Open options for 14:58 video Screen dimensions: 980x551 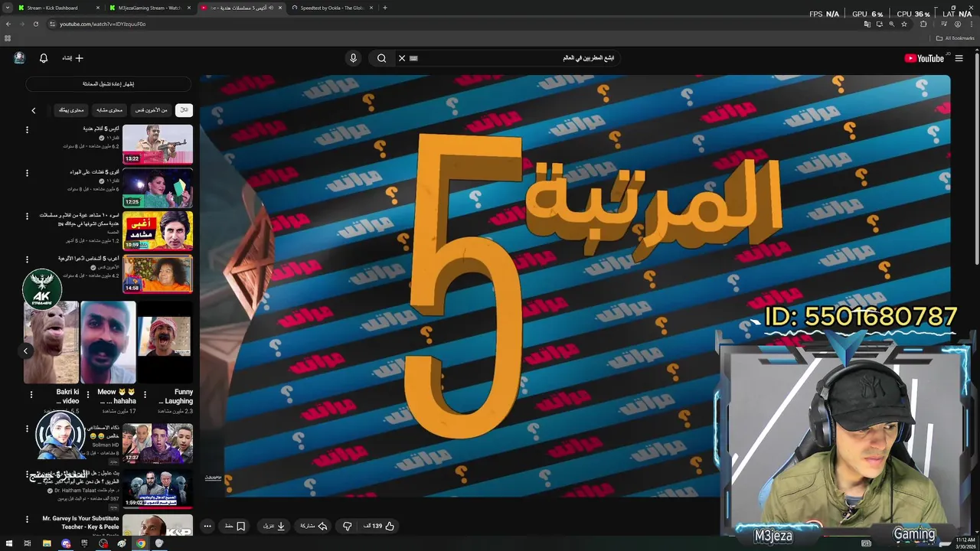[x=27, y=259]
